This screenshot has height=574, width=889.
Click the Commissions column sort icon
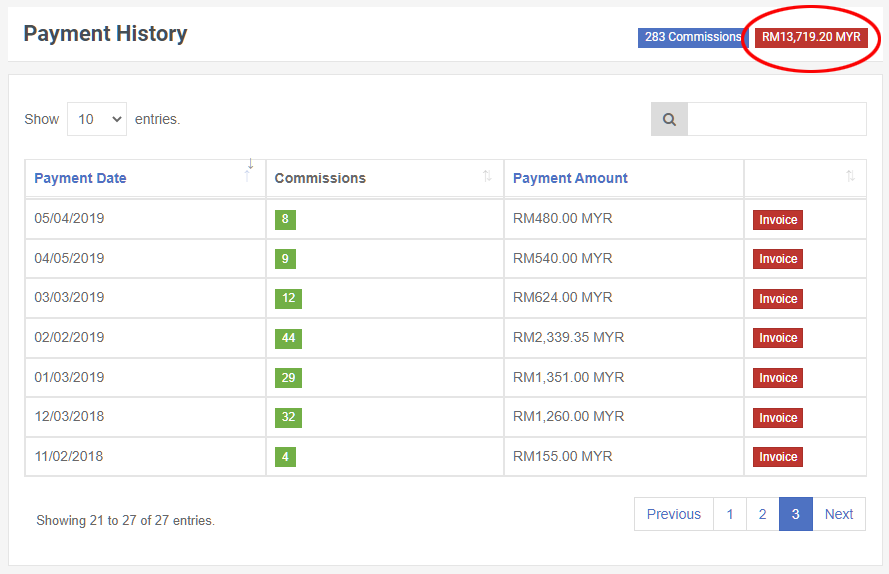pyautogui.click(x=487, y=177)
